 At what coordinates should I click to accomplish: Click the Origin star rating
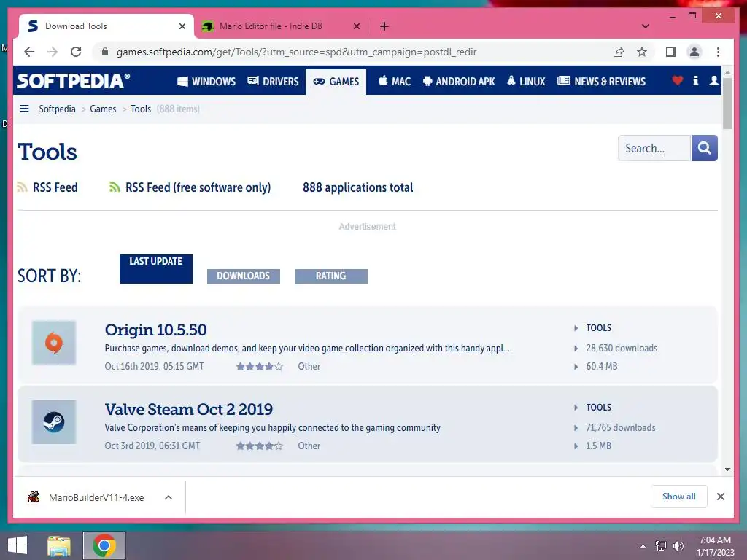pos(260,366)
